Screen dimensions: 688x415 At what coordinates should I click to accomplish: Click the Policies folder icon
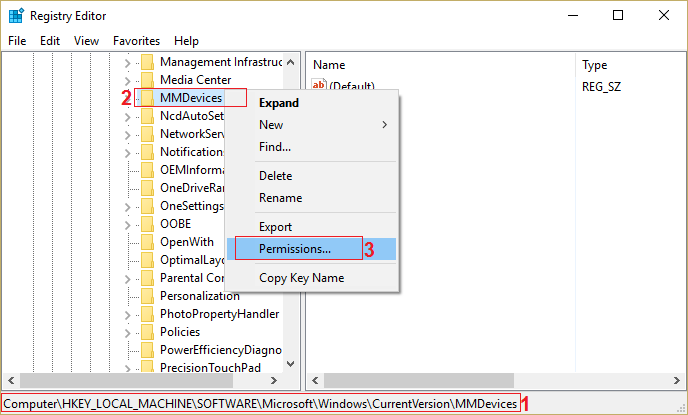click(x=147, y=332)
